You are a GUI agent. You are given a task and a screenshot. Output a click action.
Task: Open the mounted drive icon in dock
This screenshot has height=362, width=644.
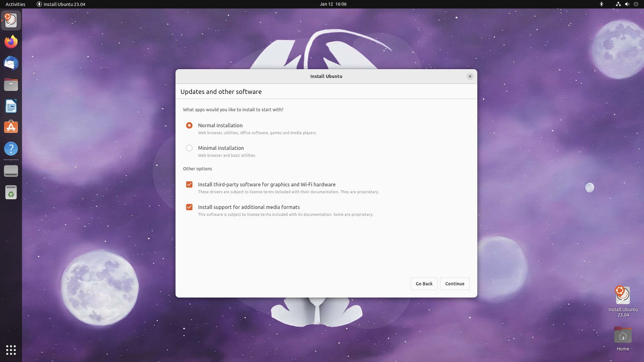pyautogui.click(x=11, y=171)
